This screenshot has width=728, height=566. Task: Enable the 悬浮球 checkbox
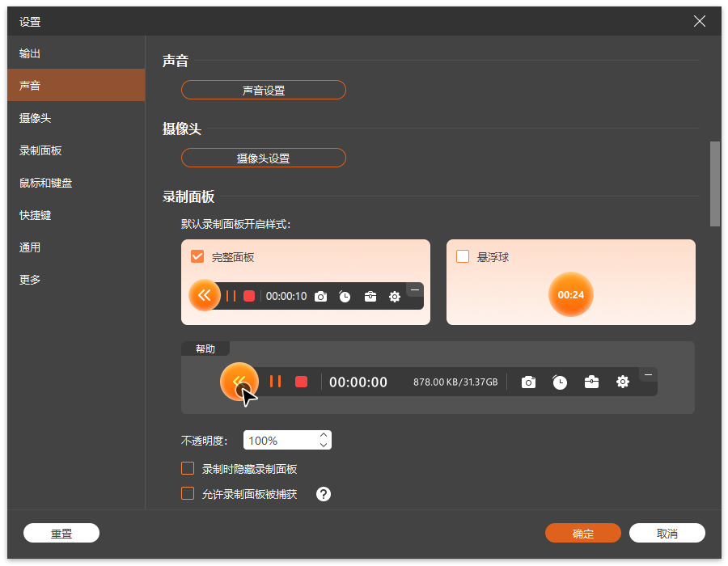(463, 257)
